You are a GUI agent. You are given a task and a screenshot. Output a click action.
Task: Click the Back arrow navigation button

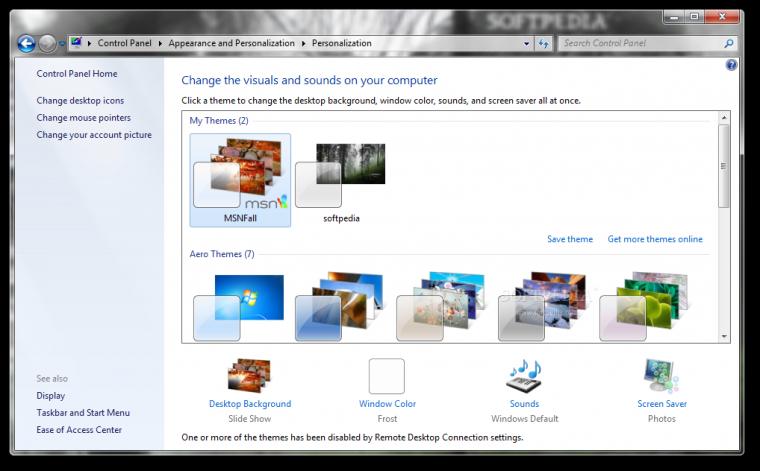click(27, 44)
